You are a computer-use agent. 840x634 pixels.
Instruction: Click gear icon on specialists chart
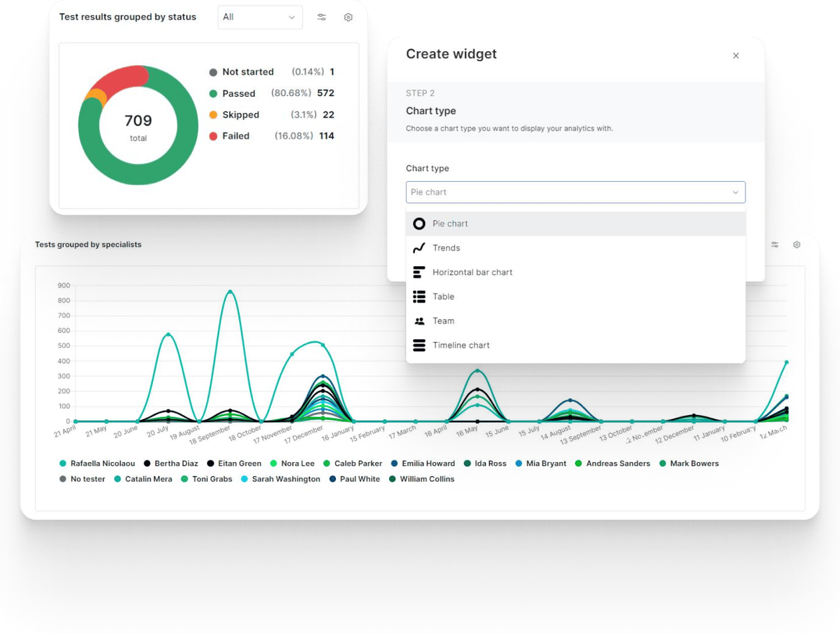pos(797,245)
